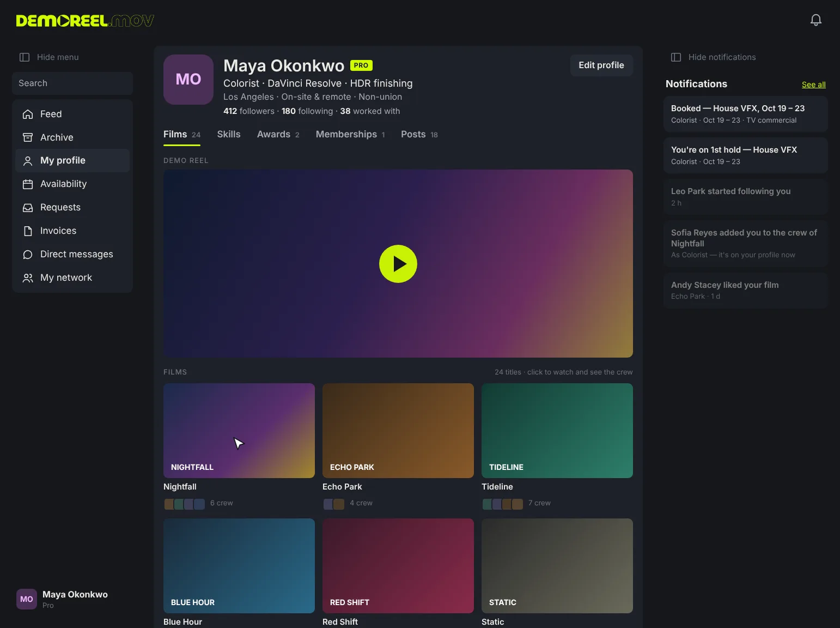
Task: Open the Tideline film thumbnail
Action: (x=557, y=431)
